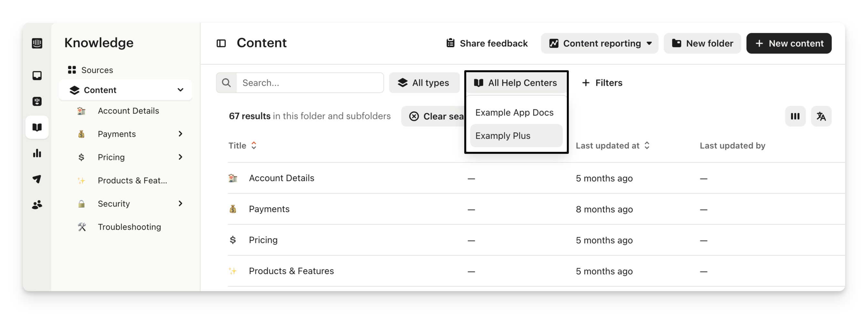Choose Example App Docs option
Image resolution: width=868 pixels, height=314 pixels.
(514, 112)
